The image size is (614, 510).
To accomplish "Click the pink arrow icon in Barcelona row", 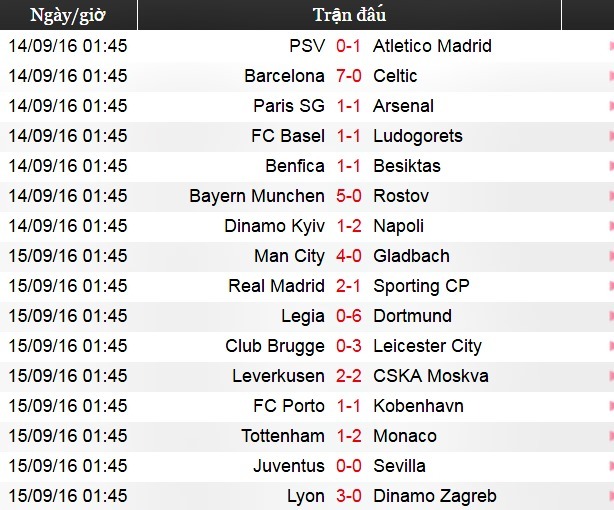I will (609, 76).
